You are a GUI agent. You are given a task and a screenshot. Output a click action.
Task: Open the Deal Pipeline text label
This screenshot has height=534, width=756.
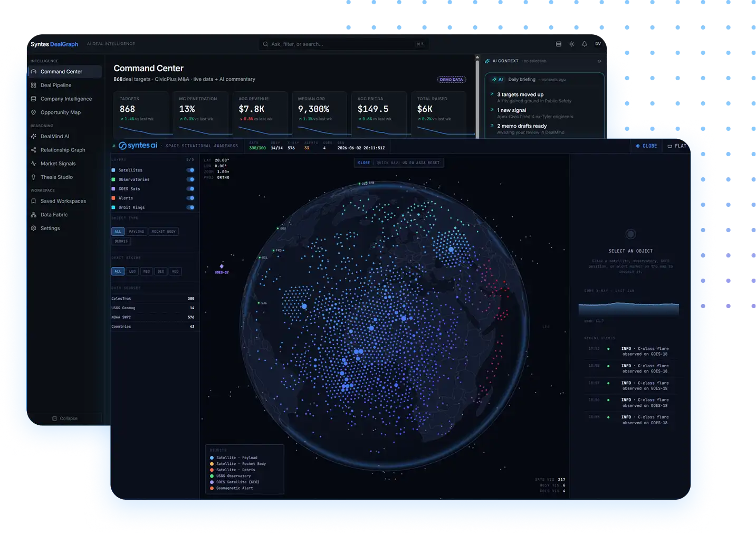click(x=56, y=85)
